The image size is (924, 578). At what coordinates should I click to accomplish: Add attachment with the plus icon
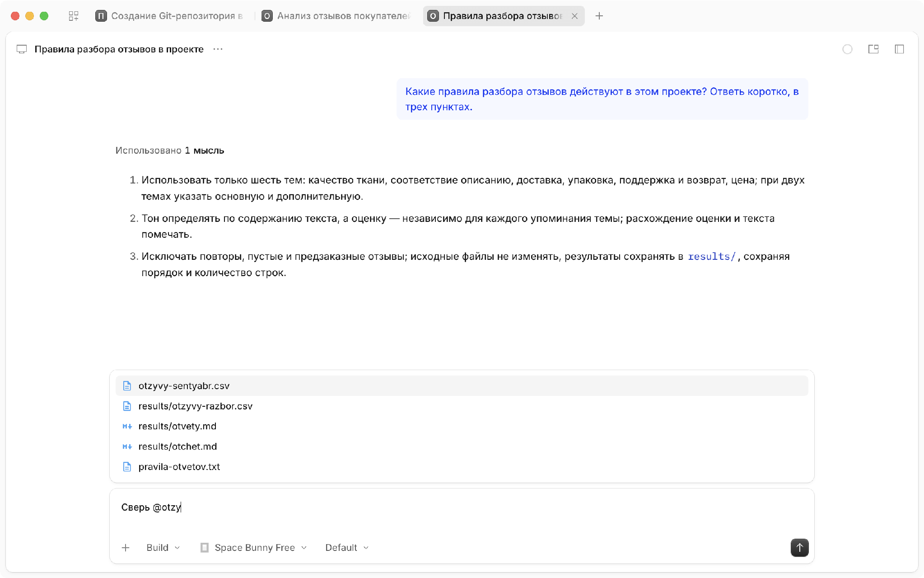(126, 548)
